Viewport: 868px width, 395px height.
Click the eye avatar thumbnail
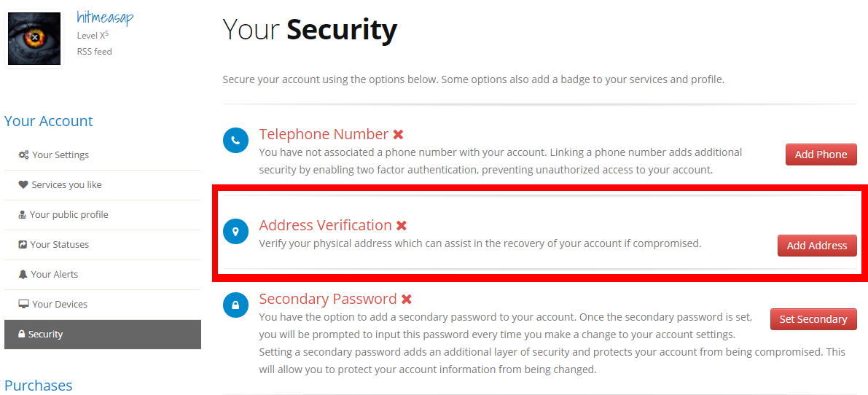34,38
